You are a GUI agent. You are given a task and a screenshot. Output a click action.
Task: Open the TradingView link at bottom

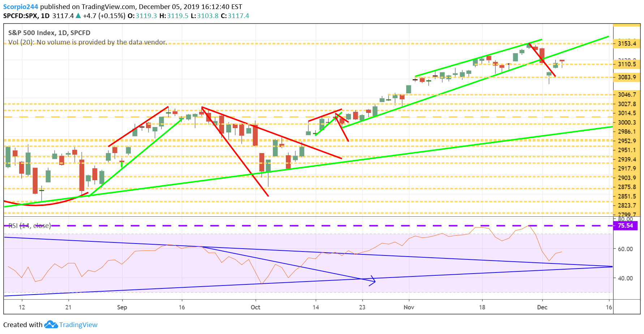(78, 325)
